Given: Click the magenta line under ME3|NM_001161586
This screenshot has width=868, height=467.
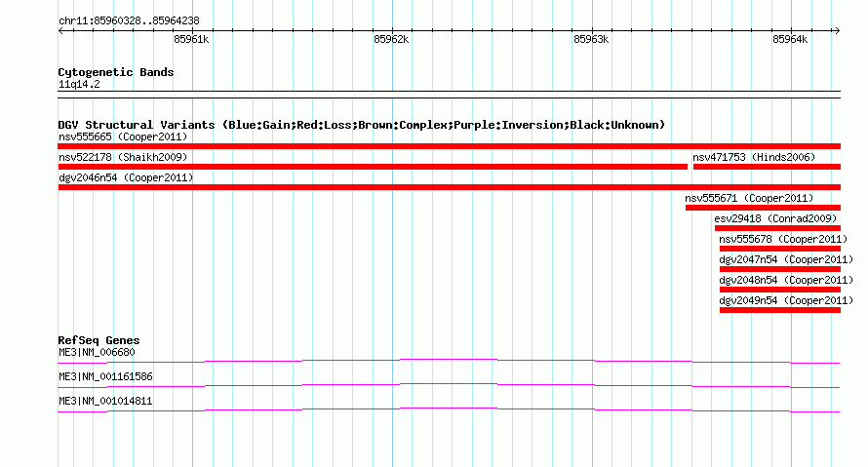Looking at the screenshot, I should pos(449,386).
